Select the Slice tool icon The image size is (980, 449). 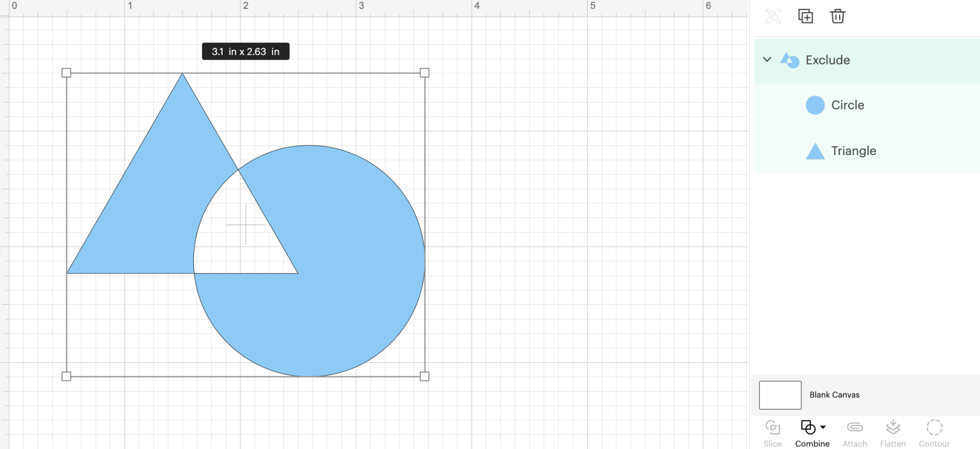point(773,427)
